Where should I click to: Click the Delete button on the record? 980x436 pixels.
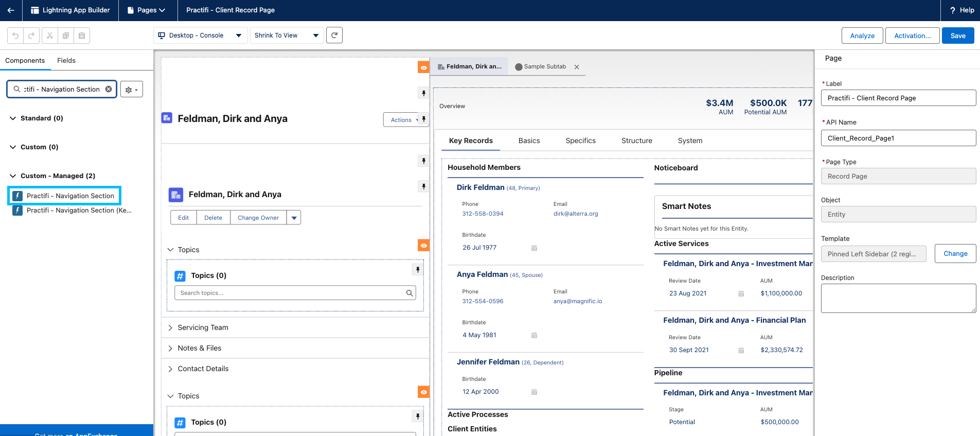point(213,218)
